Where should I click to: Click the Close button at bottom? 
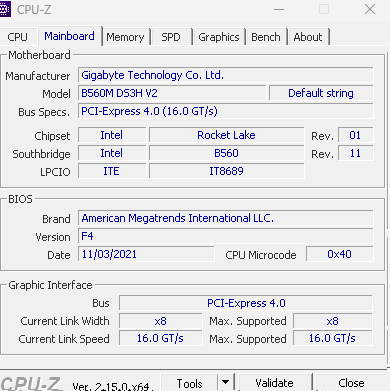351,383
